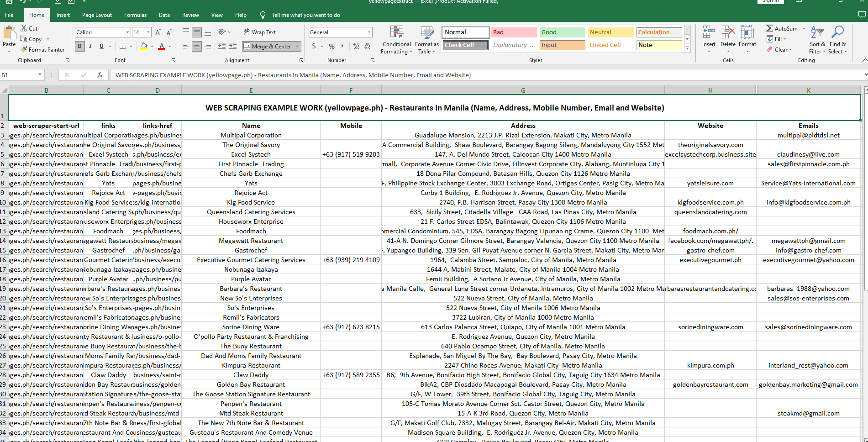Switch to the Review tab
Screen dimensions: 868x442
click(190, 15)
